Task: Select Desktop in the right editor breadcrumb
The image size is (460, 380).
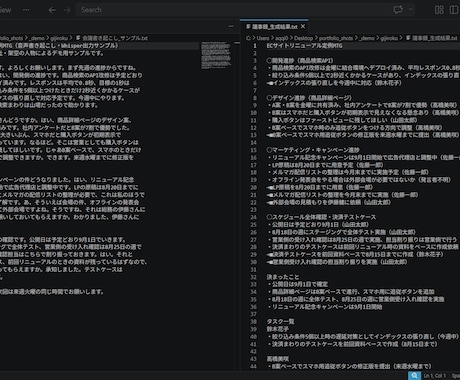Action: tap(303, 38)
